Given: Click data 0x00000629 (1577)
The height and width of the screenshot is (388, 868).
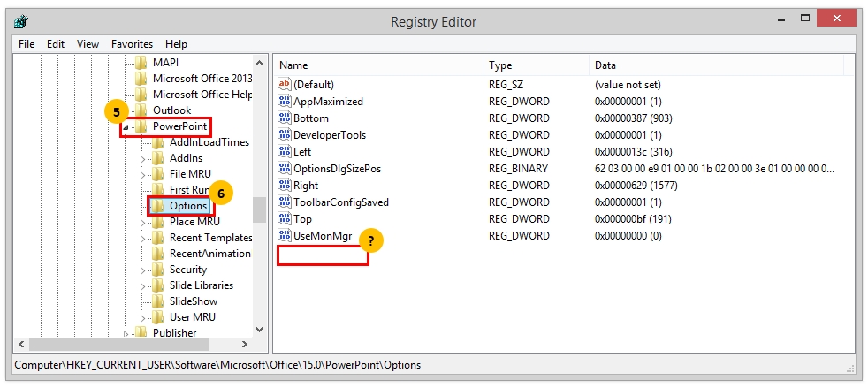Looking at the screenshot, I should point(636,185).
